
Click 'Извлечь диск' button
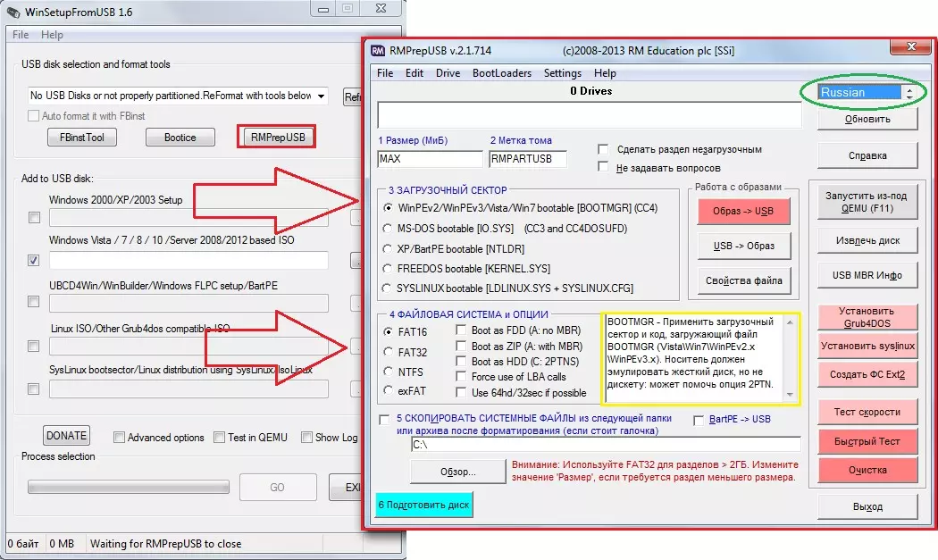pyautogui.click(x=867, y=240)
